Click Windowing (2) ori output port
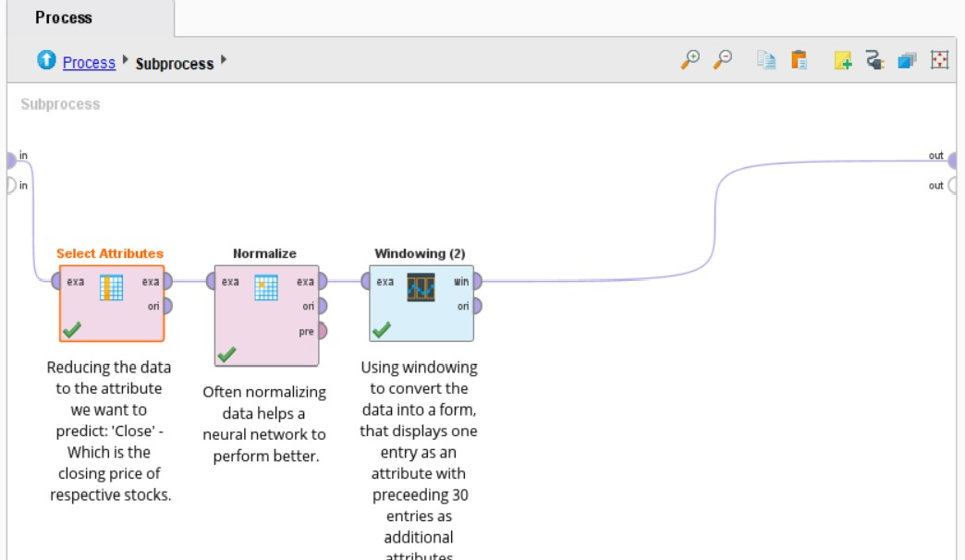The image size is (965, 560). click(478, 306)
